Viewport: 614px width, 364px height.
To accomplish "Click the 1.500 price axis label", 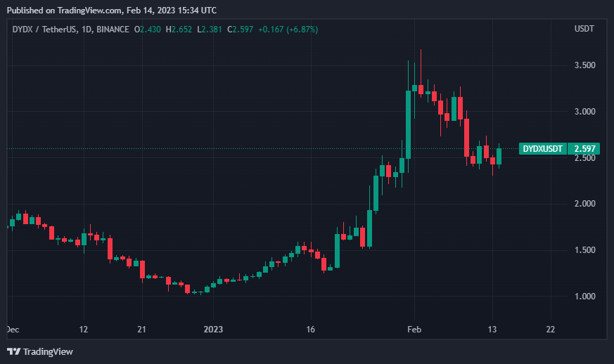I will pos(584,250).
